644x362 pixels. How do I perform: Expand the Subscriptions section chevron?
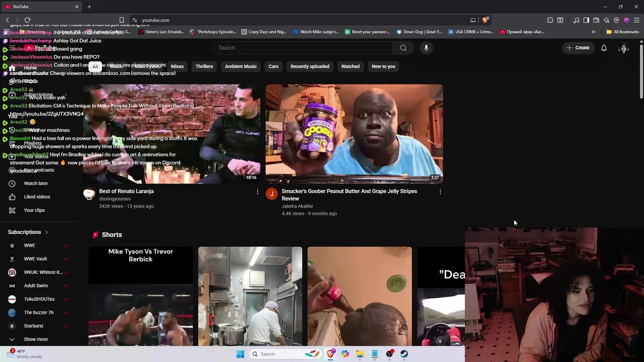(46, 232)
